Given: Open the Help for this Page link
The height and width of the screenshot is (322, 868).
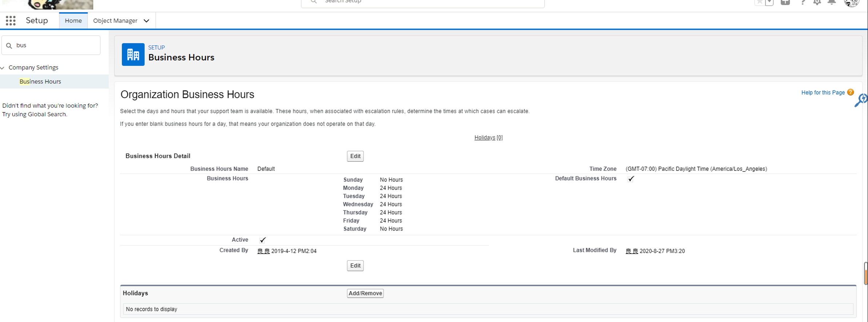Looking at the screenshot, I should [x=823, y=93].
